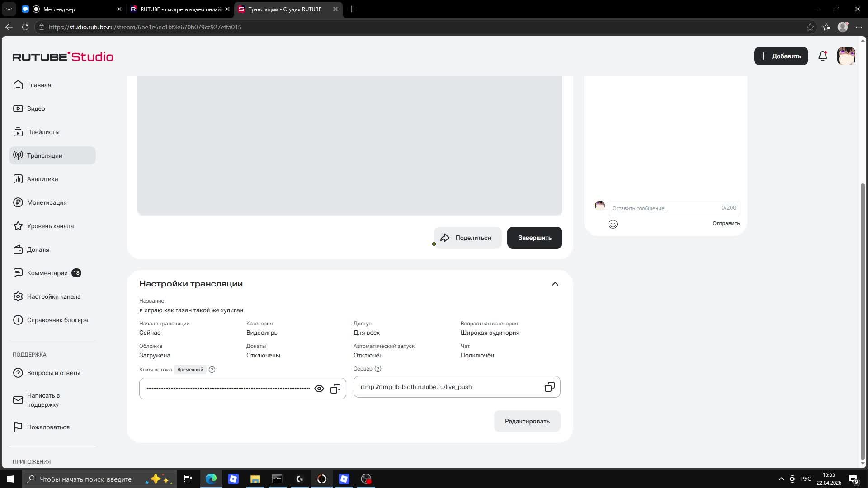Open Analytics in the sidebar

42,179
